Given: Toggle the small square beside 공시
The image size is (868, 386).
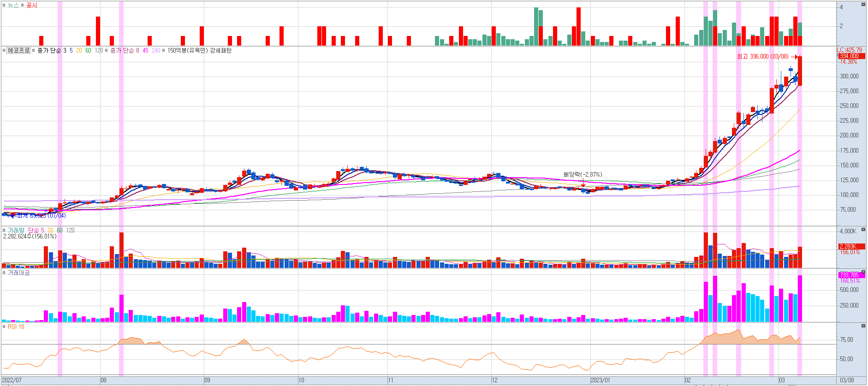Looking at the screenshot, I should click(x=23, y=6).
